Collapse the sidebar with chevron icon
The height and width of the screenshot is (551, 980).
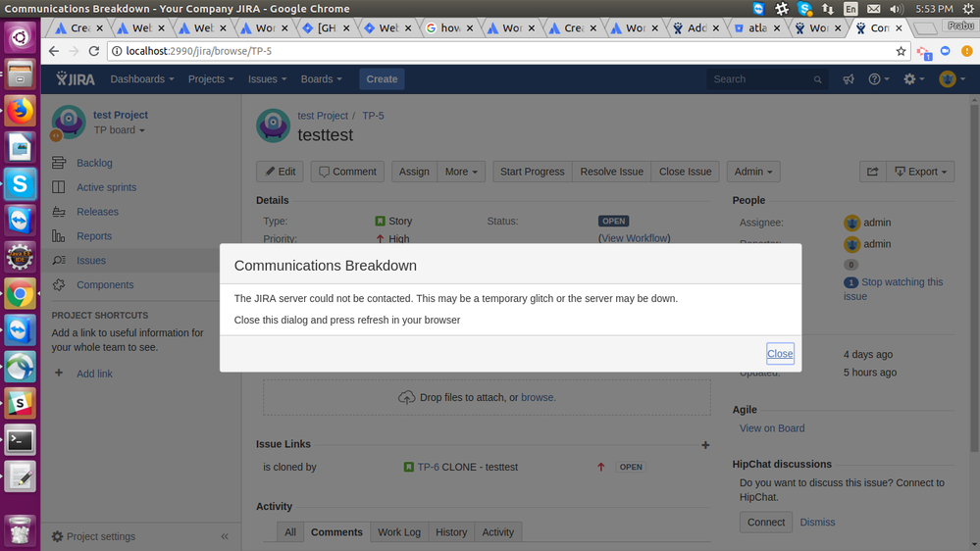(225, 536)
